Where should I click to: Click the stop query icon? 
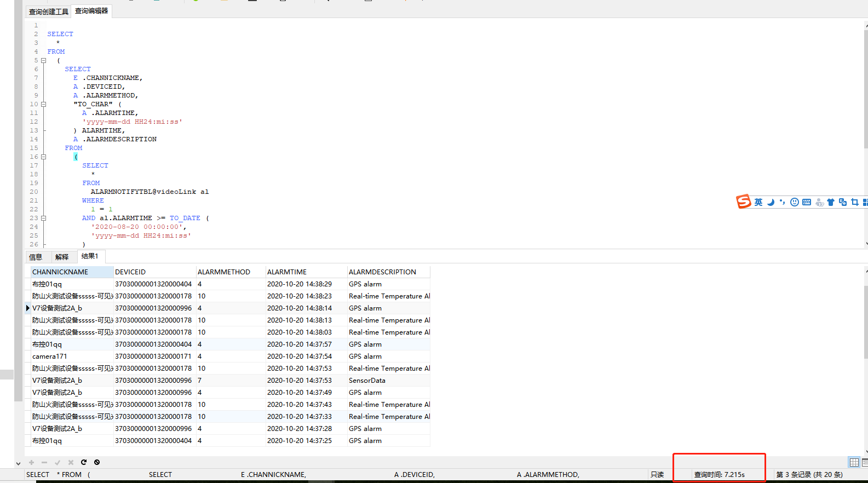97,462
